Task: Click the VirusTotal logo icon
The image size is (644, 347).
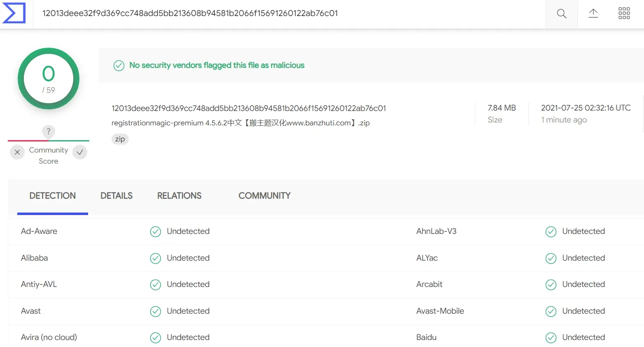Action: (14, 13)
